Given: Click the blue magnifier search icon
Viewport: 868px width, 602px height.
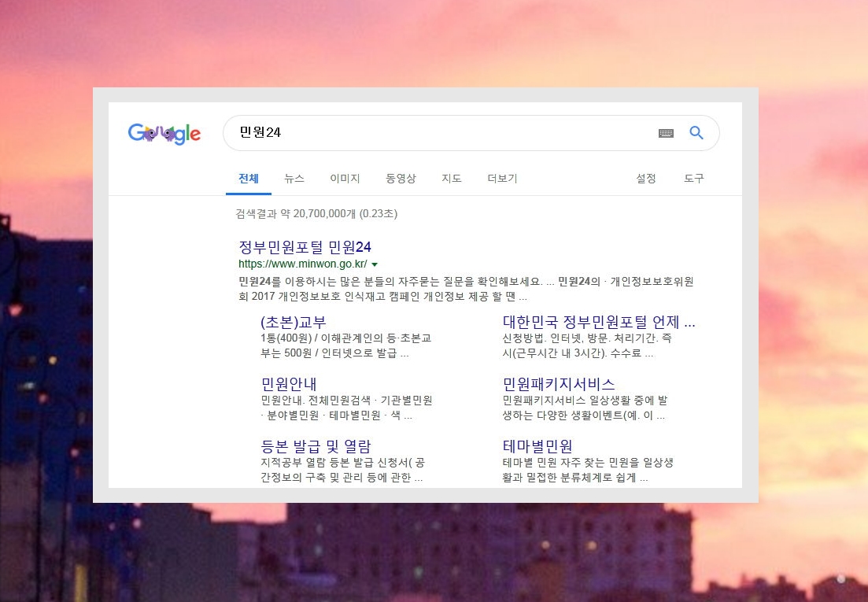Looking at the screenshot, I should (696, 132).
